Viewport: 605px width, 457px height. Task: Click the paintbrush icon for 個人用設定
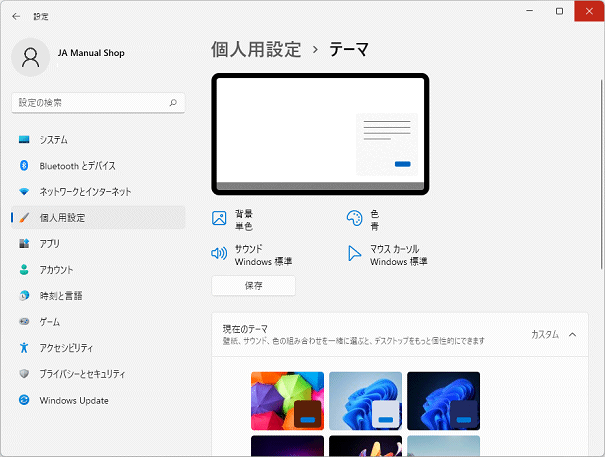(24, 218)
